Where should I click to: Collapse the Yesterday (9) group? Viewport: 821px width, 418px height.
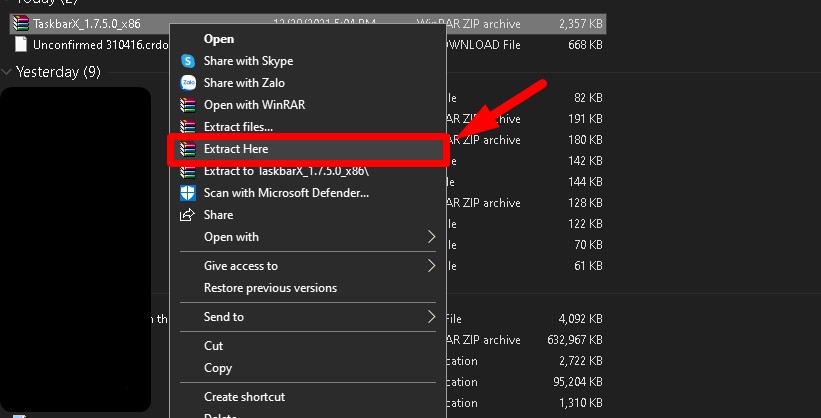(x=8, y=72)
